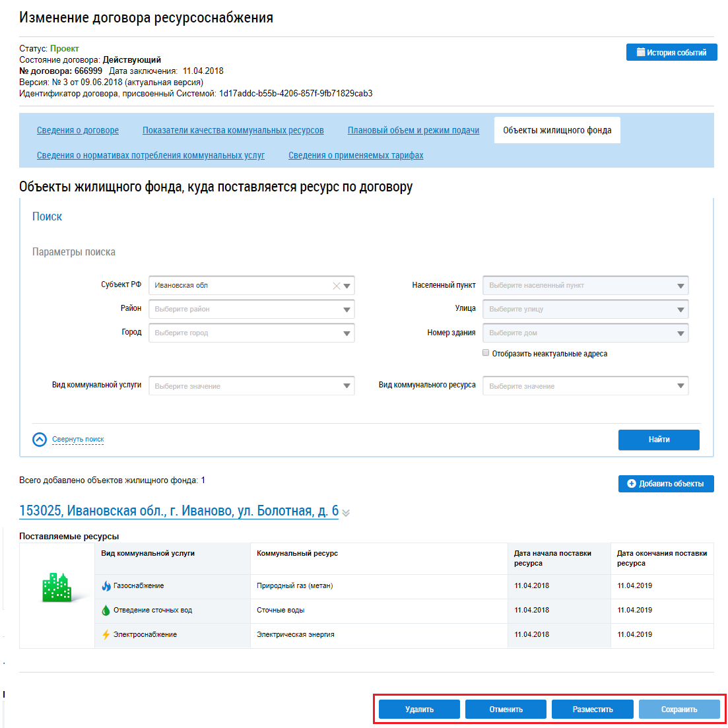Collapse search using the circle chevron icon
The image size is (728, 728).
coord(40,440)
